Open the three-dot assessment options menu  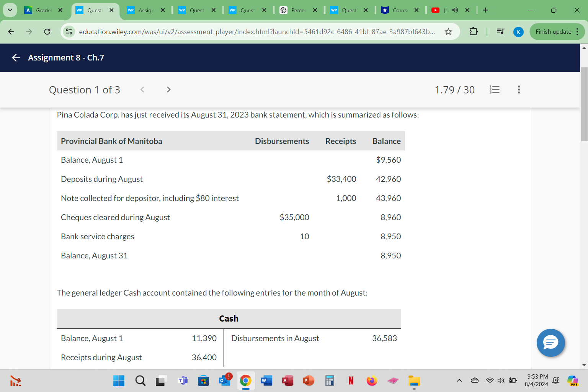(x=519, y=90)
